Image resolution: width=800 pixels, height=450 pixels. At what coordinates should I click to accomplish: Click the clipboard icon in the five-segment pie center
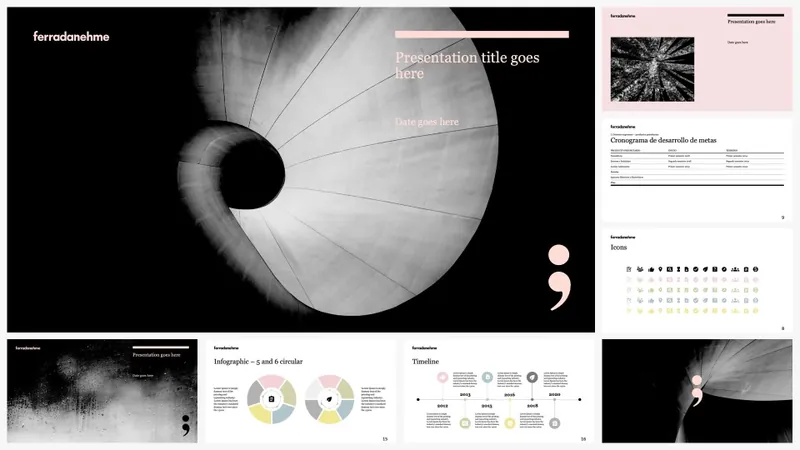pyautogui.click(x=271, y=399)
